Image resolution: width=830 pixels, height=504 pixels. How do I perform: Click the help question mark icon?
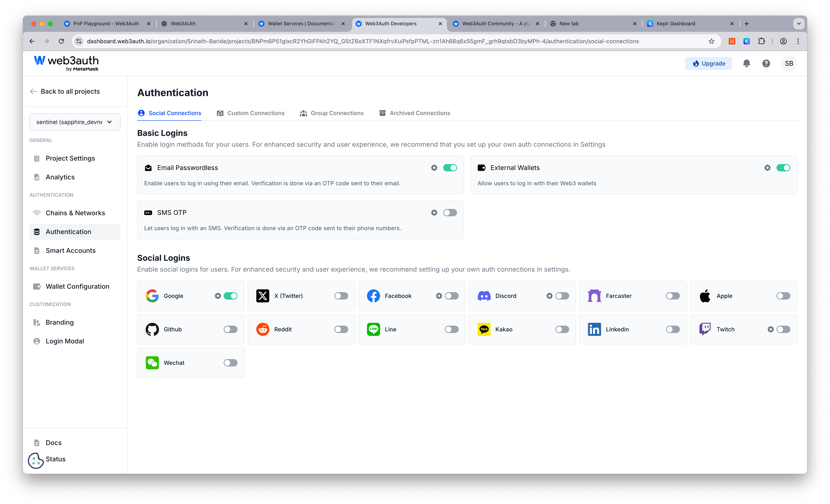tap(766, 63)
